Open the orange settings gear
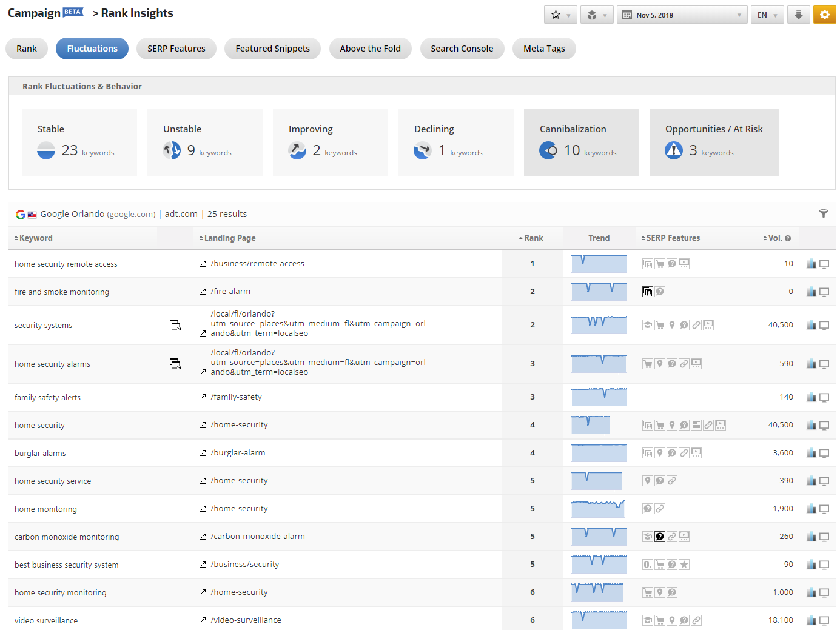The image size is (840, 630). 824,15
